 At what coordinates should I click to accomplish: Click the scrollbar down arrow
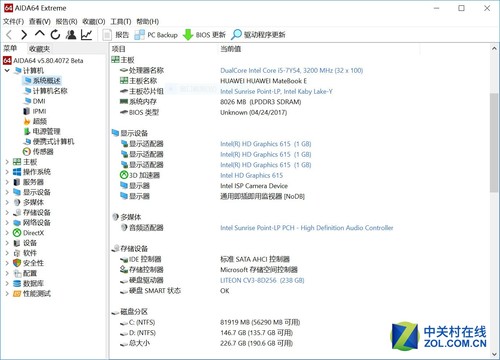click(494, 354)
